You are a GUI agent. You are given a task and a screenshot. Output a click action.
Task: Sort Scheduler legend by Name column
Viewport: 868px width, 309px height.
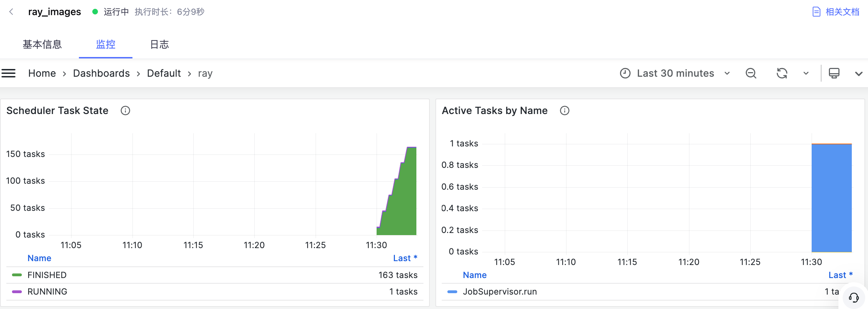click(39, 258)
